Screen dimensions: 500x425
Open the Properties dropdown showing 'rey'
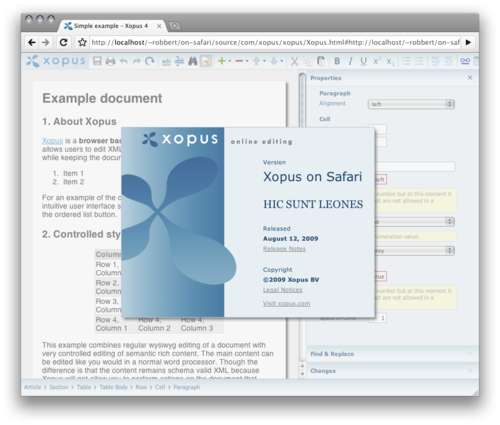tap(415, 251)
